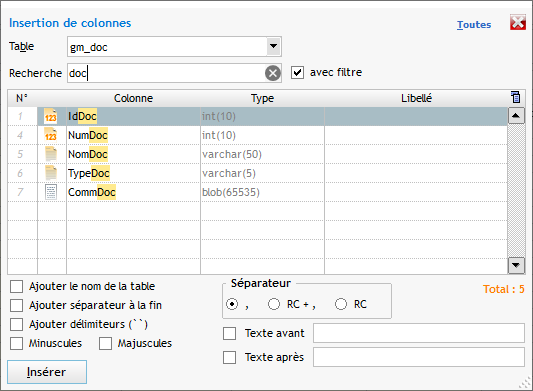
Task: Click the Insérer button
Action: (x=47, y=372)
